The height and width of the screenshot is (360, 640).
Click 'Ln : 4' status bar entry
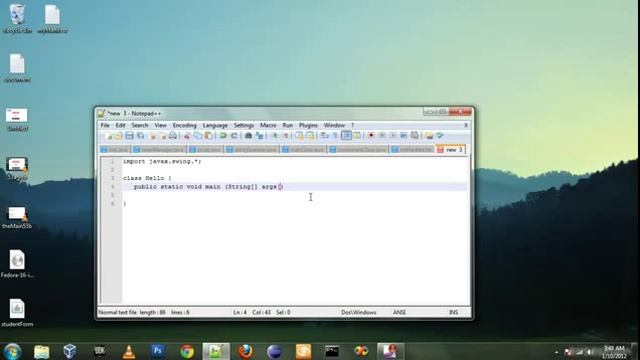tap(240, 312)
